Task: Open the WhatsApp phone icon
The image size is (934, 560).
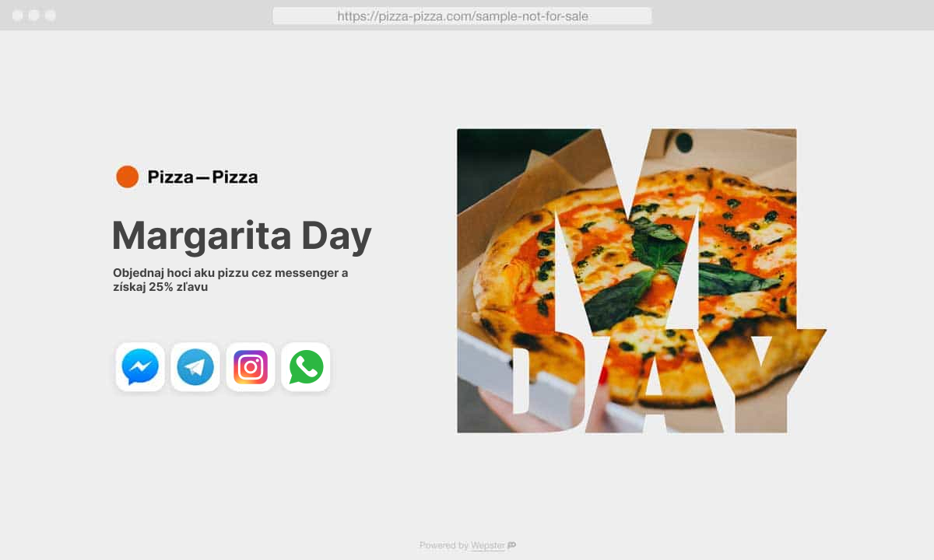Action: coord(306,367)
